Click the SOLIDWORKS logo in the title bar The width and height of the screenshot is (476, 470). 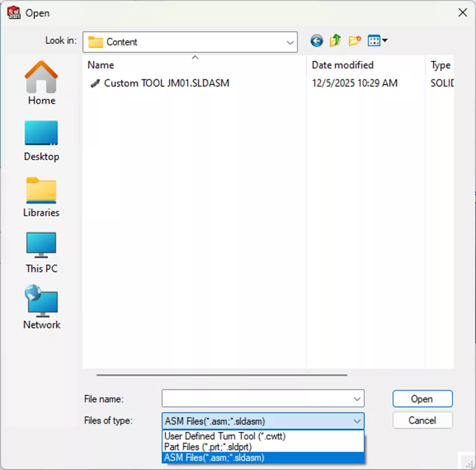(x=13, y=12)
